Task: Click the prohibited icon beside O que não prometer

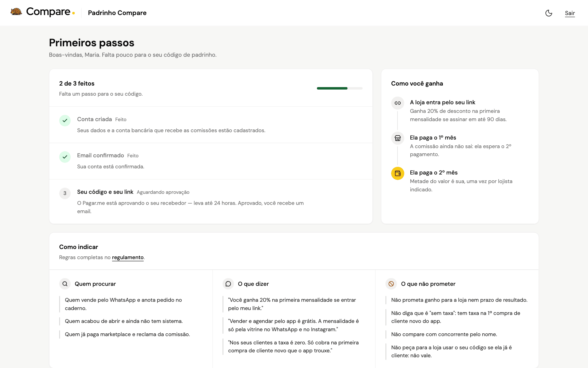Action: [391, 284]
